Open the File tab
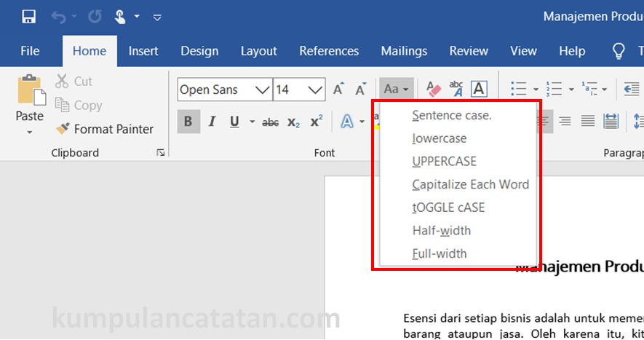This screenshot has width=644, height=340. [x=30, y=51]
